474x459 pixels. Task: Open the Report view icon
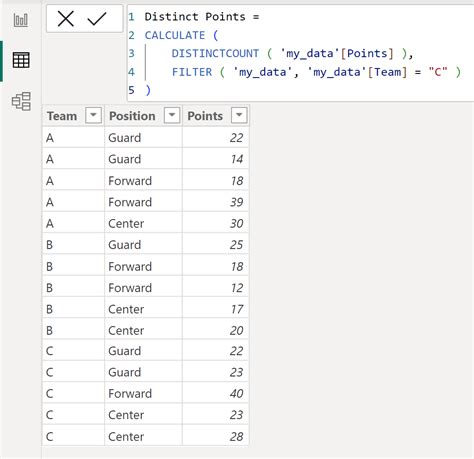click(21, 20)
